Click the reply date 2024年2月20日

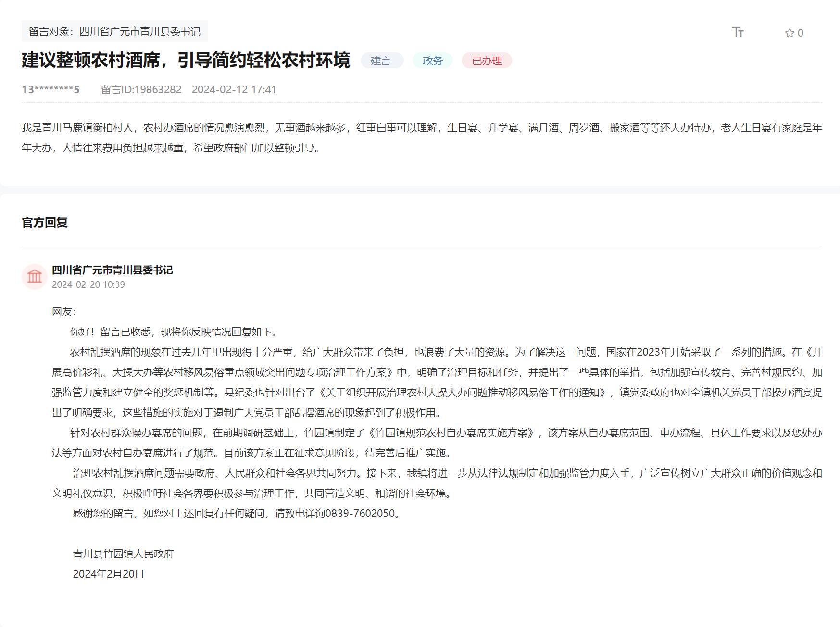(x=109, y=574)
